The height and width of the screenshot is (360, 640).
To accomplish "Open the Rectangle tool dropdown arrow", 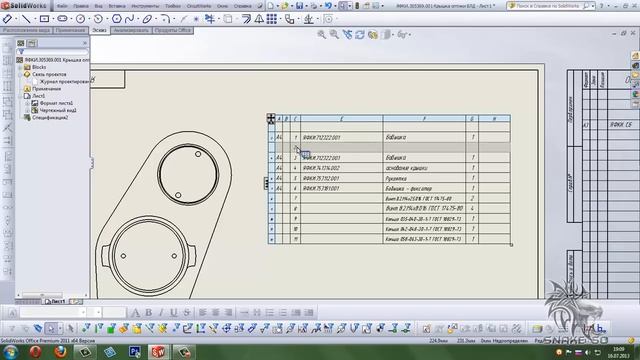I will click(52, 19).
